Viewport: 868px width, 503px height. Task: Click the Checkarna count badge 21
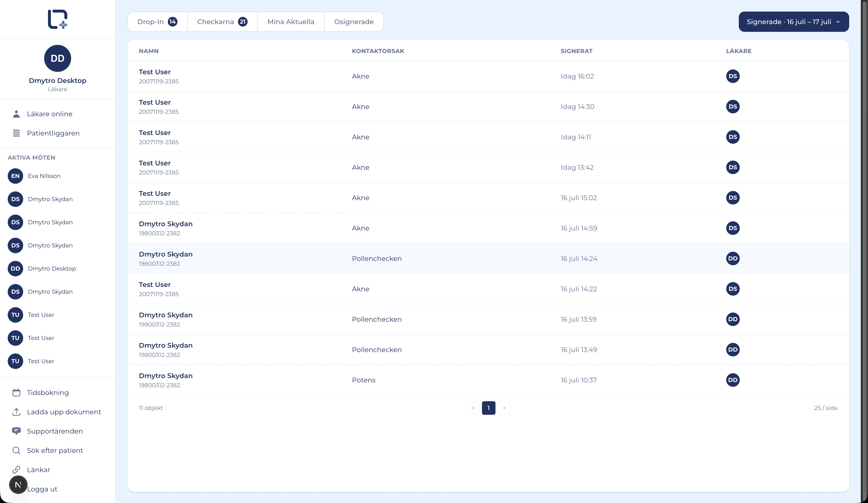coord(243,22)
